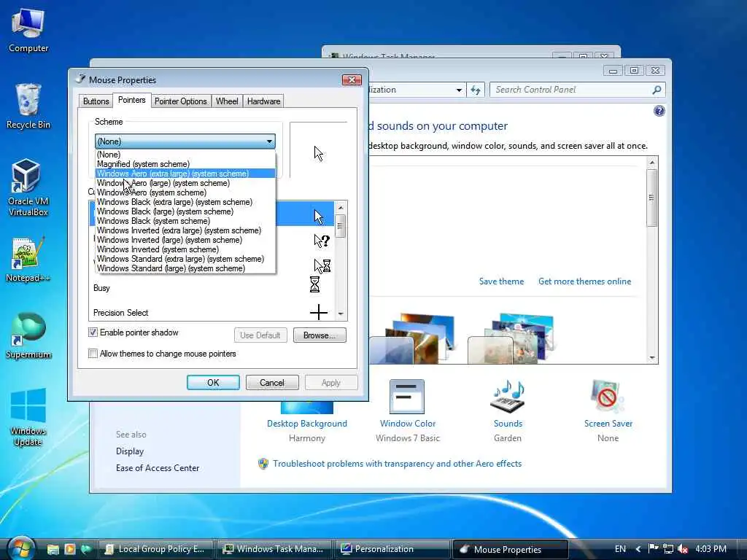Choose Windows Aero (extra large) scheme
This screenshot has height=560, width=747.
pyautogui.click(x=185, y=174)
